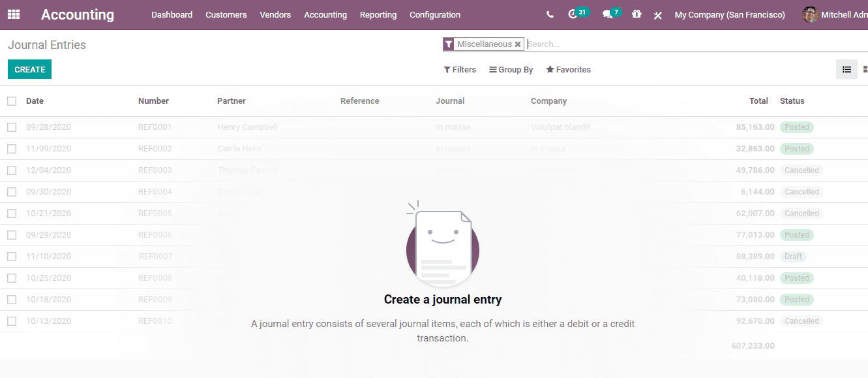Viewport: 868px width, 378px height.
Task: Switch to the Reporting menu
Action: (x=378, y=14)
